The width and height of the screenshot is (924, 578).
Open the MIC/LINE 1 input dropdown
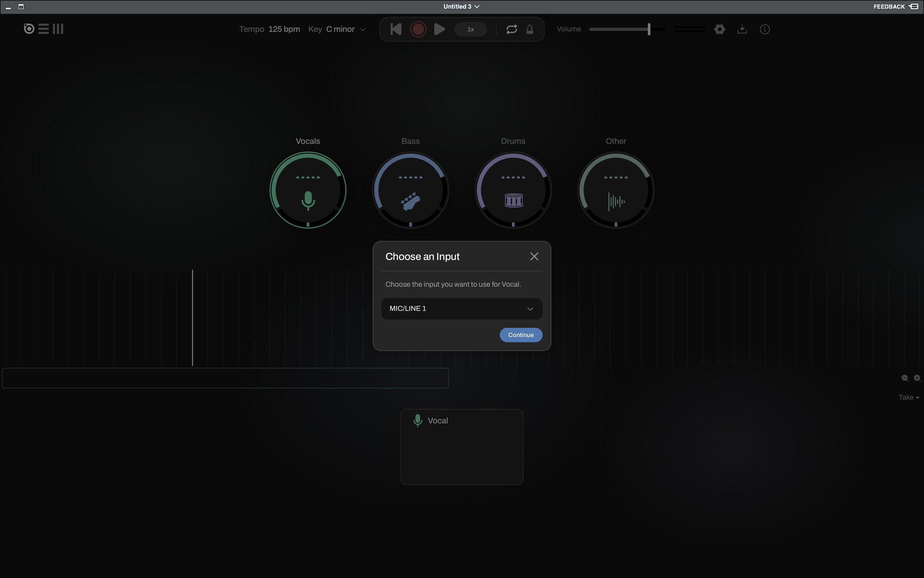coord(462,309)
